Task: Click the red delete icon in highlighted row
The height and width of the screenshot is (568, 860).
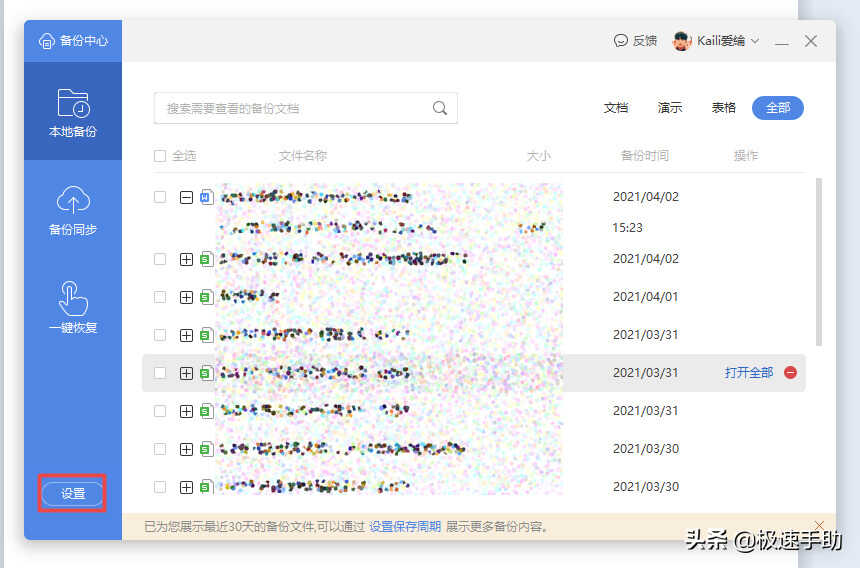Action: (x=790, y=373)
